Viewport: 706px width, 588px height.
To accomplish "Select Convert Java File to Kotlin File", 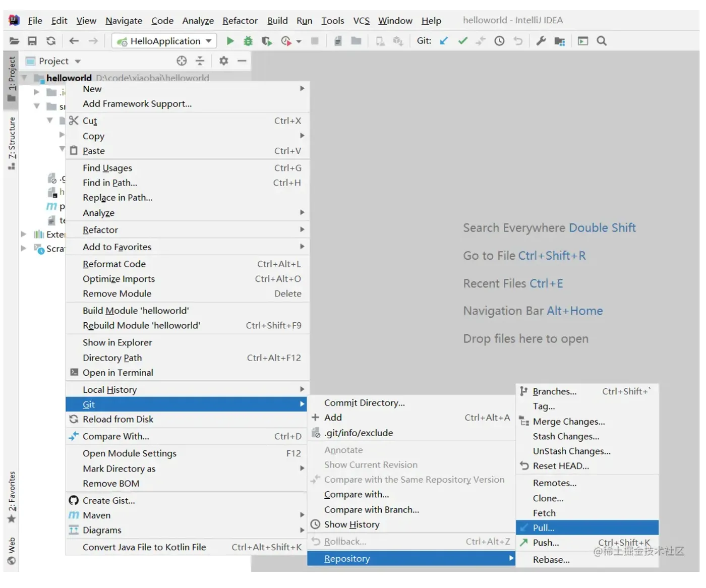I will point(188,547).
